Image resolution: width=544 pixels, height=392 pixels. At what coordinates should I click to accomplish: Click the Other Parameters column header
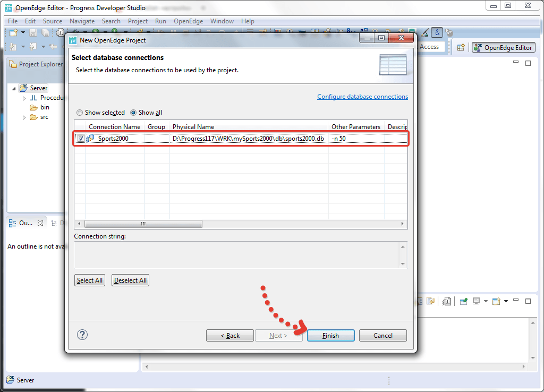click(356, 127)
